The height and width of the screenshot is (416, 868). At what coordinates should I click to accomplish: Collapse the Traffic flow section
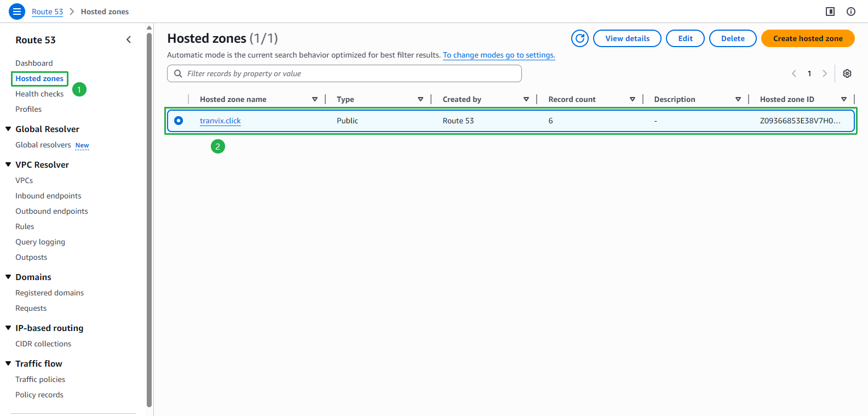[8, 363]
